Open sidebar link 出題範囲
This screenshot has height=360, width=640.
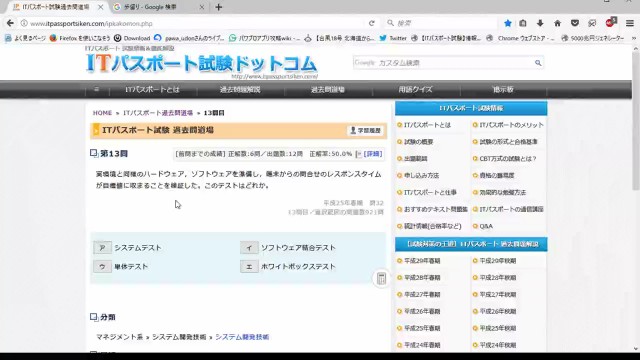[x=416, y=159]
